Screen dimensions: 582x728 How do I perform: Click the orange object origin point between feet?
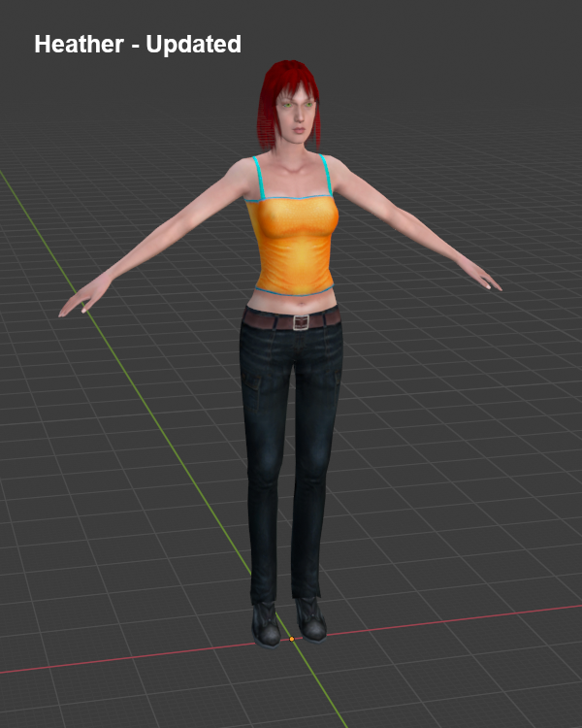click(291, 639)
